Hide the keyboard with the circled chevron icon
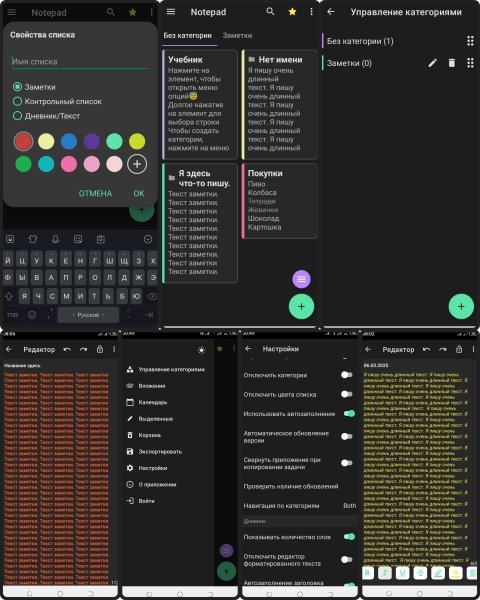The height and width of the screenshot is (600, 480). 148,239
